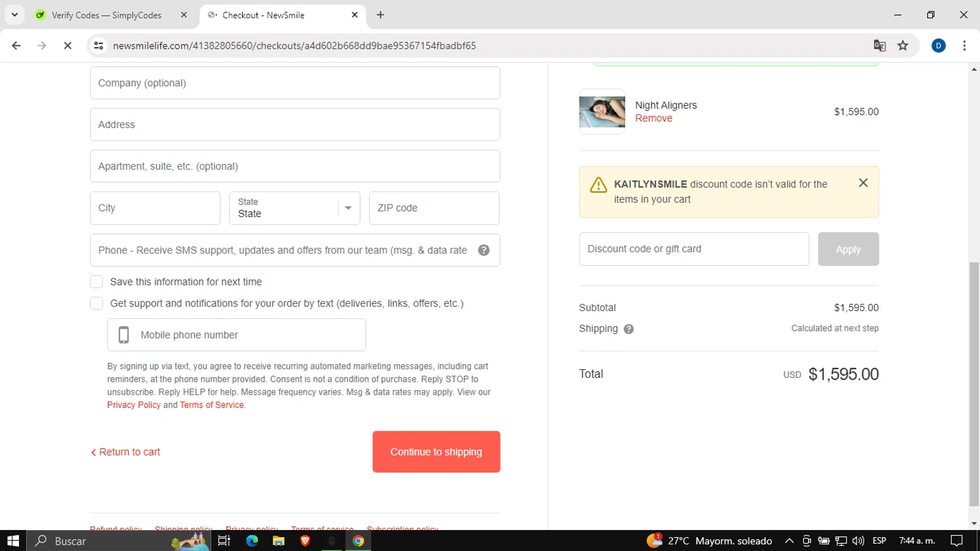Open network settings tray icon

(x=841, y=541)
